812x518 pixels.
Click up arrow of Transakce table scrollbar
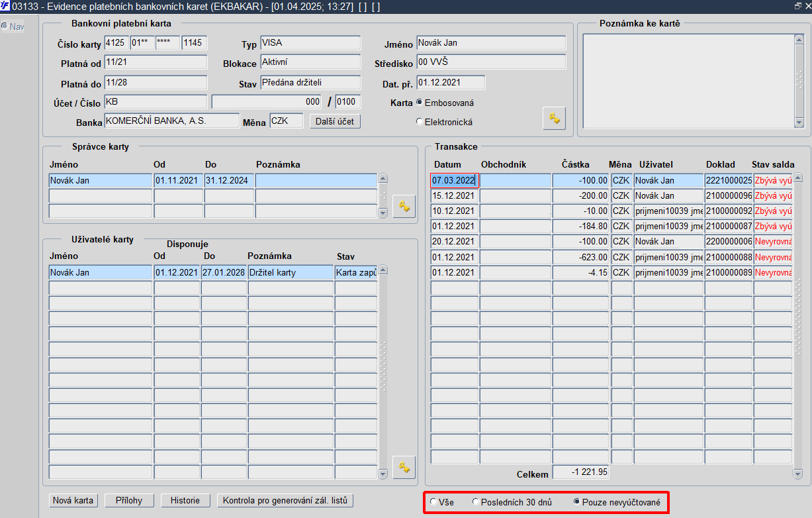pyautogui.click(x=797, y=178)
